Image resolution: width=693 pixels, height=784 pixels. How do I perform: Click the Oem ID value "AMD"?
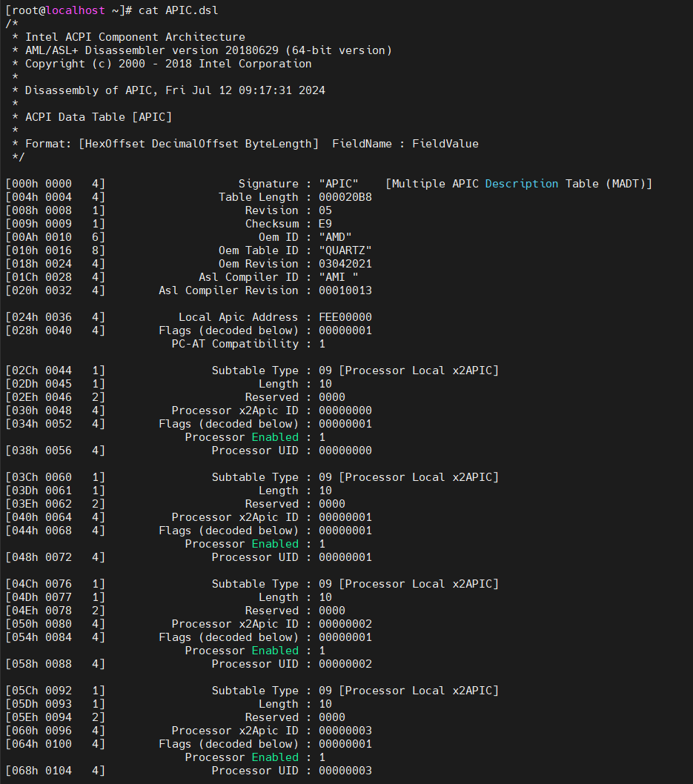[335, 237]
